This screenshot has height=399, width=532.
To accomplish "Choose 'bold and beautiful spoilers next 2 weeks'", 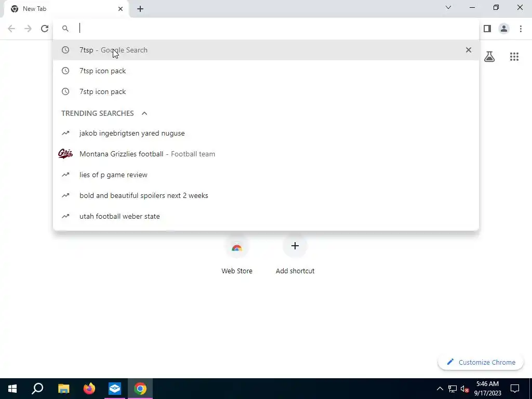I will pyautogui.click(x=266, y=195).
